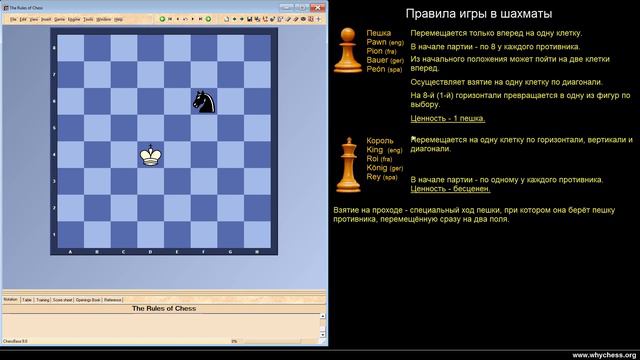The image size is (640, 360).
Task: Click underlined 'Ценность - бесценен.' text
Action: point(450,189)
